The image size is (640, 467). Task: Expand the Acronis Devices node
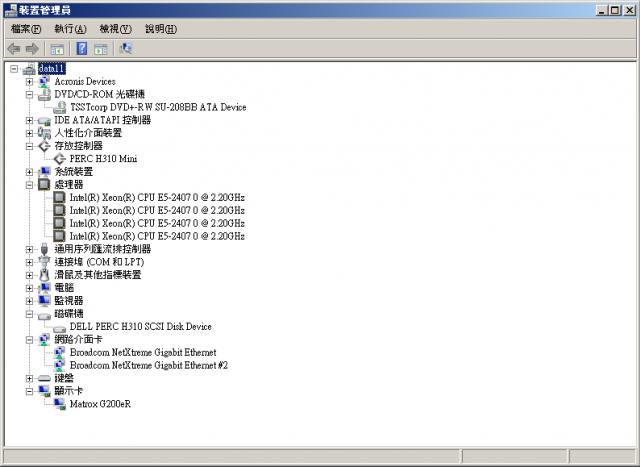tap(29, 82)
